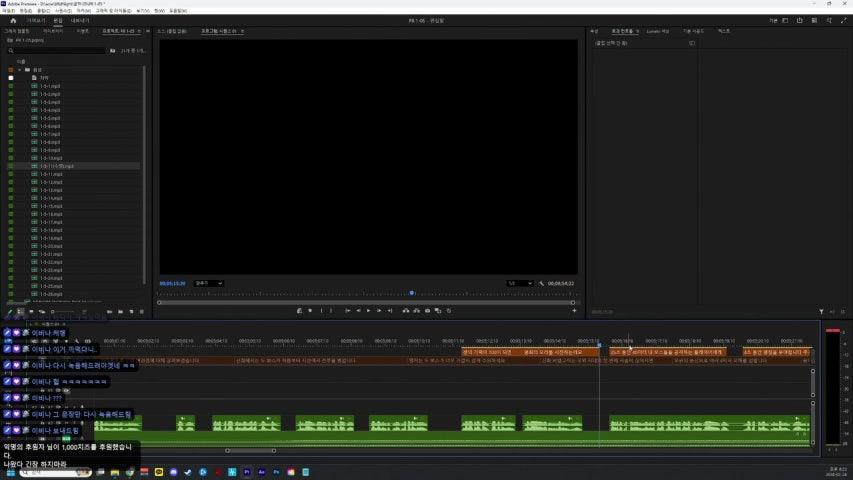Image resolution: width=853 pixels, height=480 pixels.
Task: Open the File menu
Action: [9, 10]
